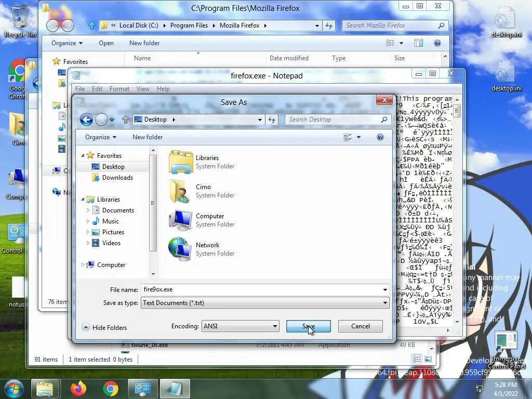This screenshot has width=532, height=399.
Task: Open Notepad File menu
Action: coord(80,88)
